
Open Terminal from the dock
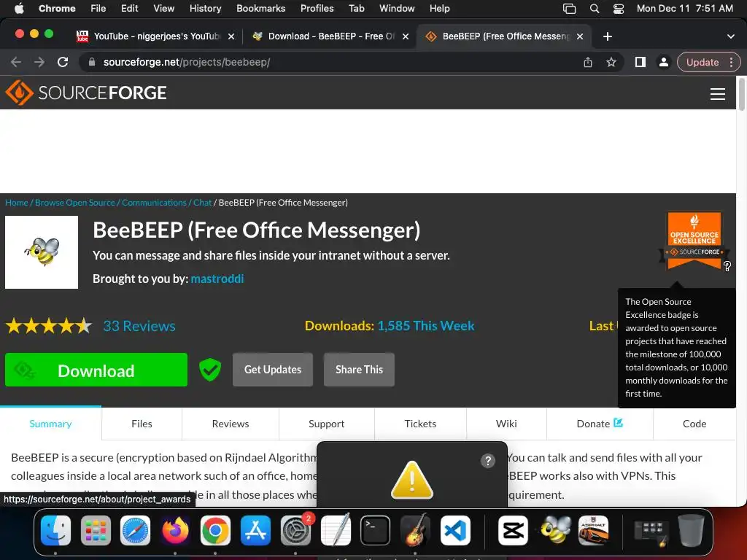[376, 531]
